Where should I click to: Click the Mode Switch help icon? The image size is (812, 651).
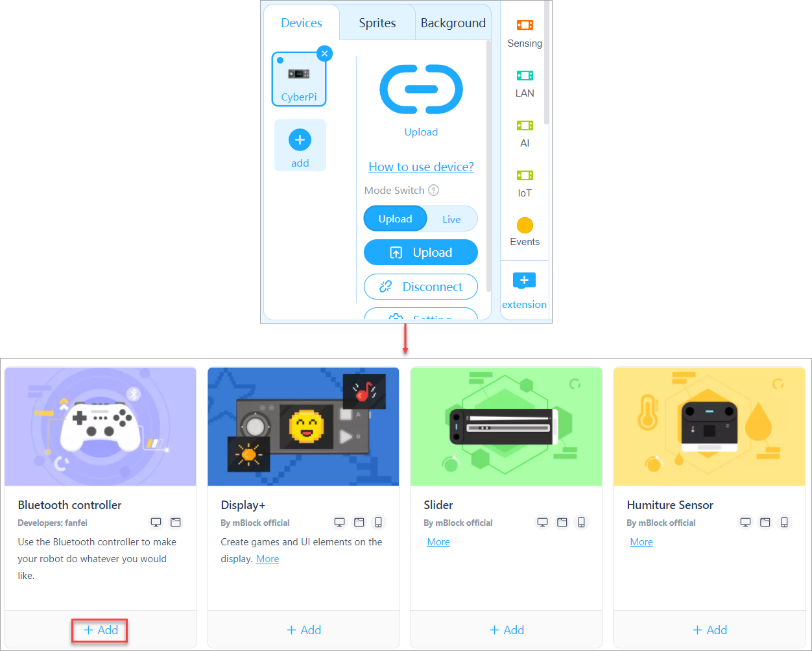tap(434, 190)
